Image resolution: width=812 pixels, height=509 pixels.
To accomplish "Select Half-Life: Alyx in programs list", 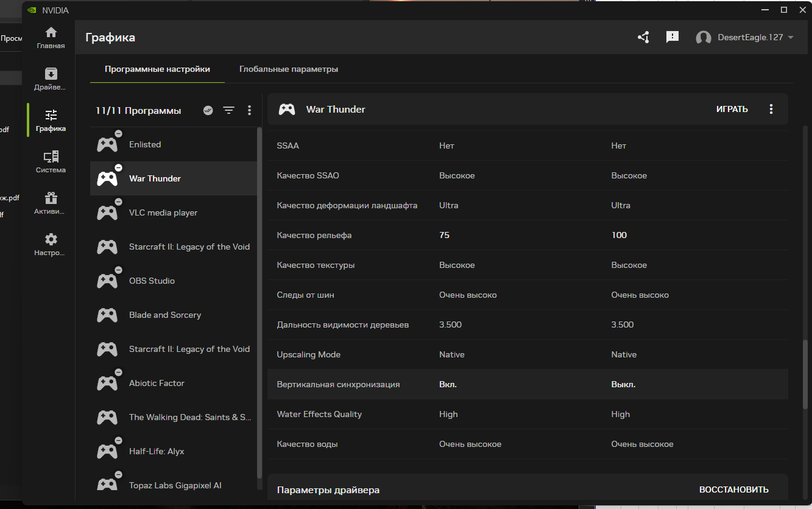I will [x=157, y=451].
